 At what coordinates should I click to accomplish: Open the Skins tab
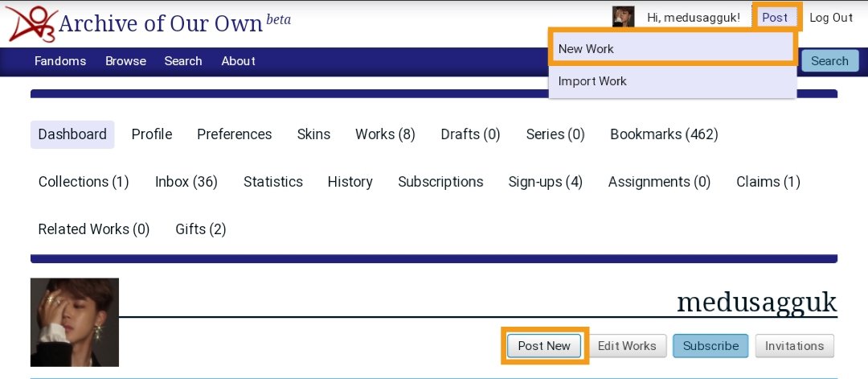click(314, 134)
